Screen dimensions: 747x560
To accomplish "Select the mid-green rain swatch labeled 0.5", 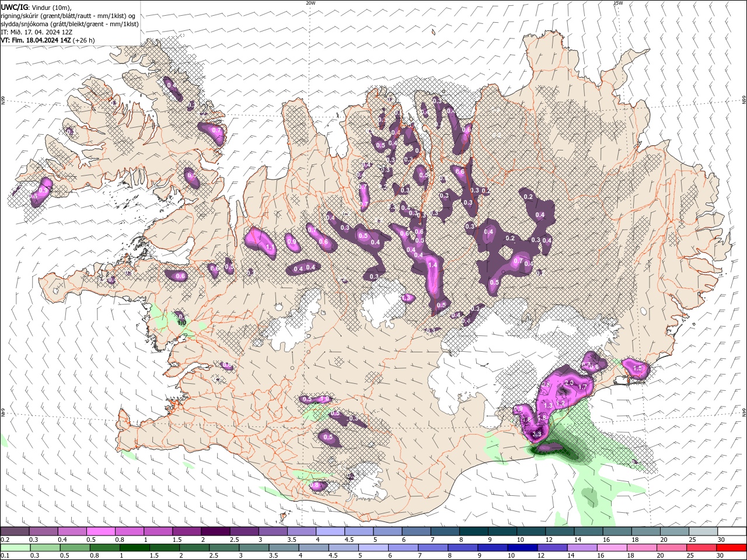I will [75, 548].
